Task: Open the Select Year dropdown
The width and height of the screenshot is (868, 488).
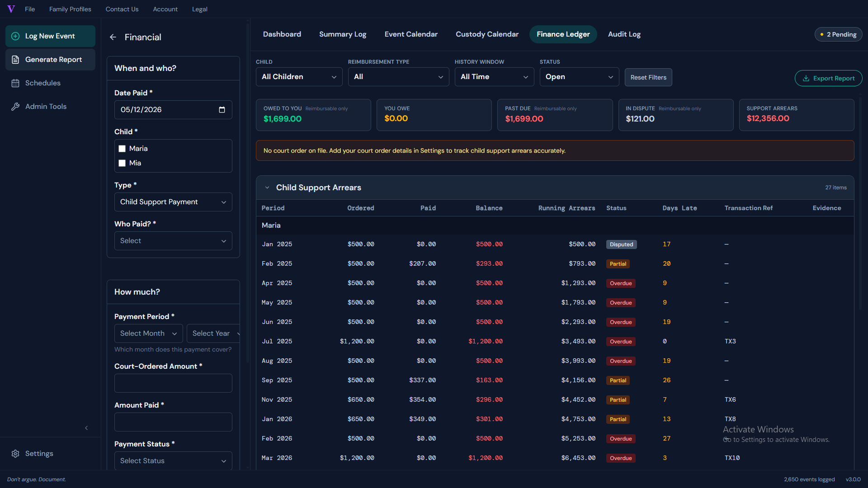Action: [214, 333]
